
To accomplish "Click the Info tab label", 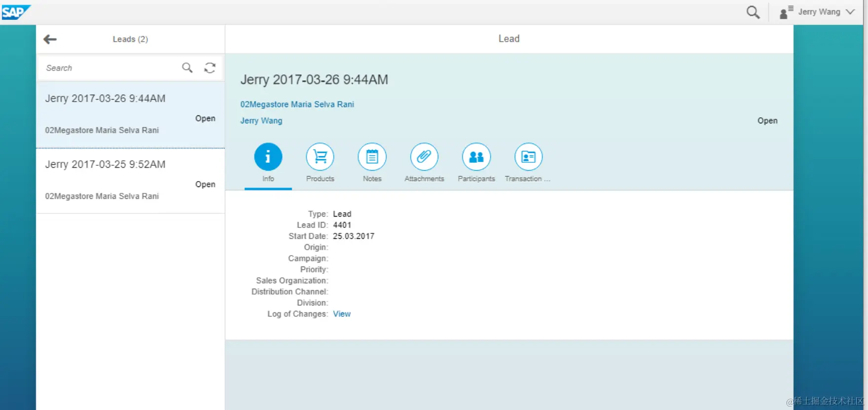I will pyautogui.click(x=268, y=179).
